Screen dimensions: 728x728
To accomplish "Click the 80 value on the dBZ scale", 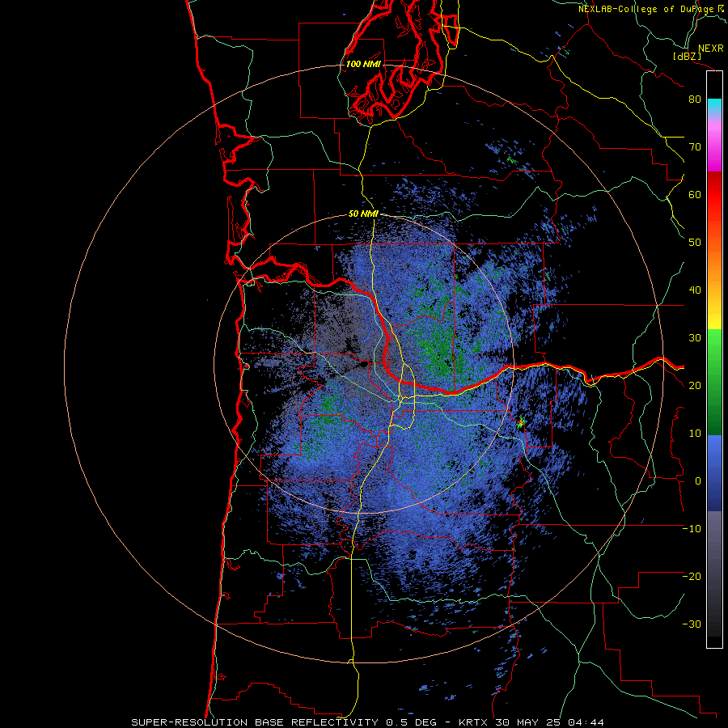I will 695,99.
